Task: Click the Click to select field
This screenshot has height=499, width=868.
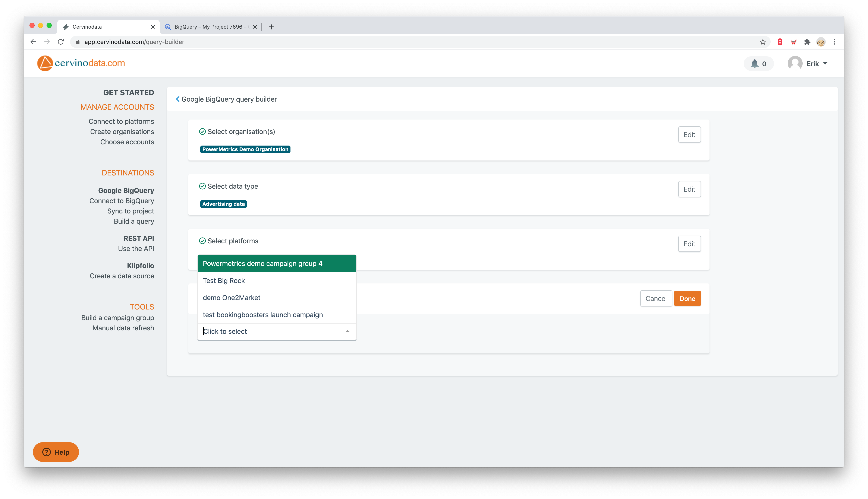Action: [x=277, y=331]
